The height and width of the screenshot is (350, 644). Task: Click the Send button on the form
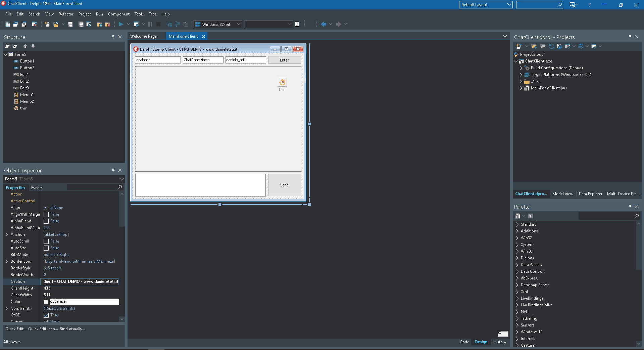[x=284, y=185]
